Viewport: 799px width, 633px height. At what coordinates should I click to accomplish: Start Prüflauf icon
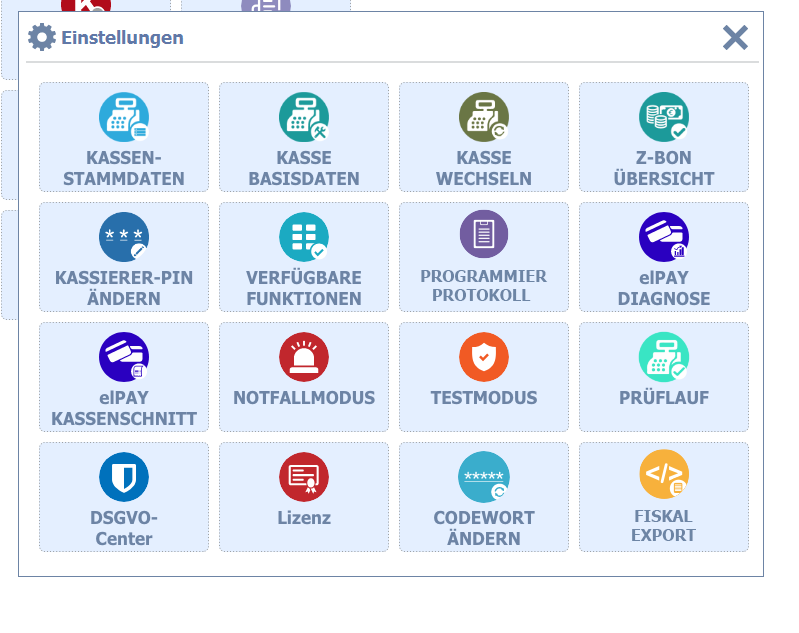664,357
